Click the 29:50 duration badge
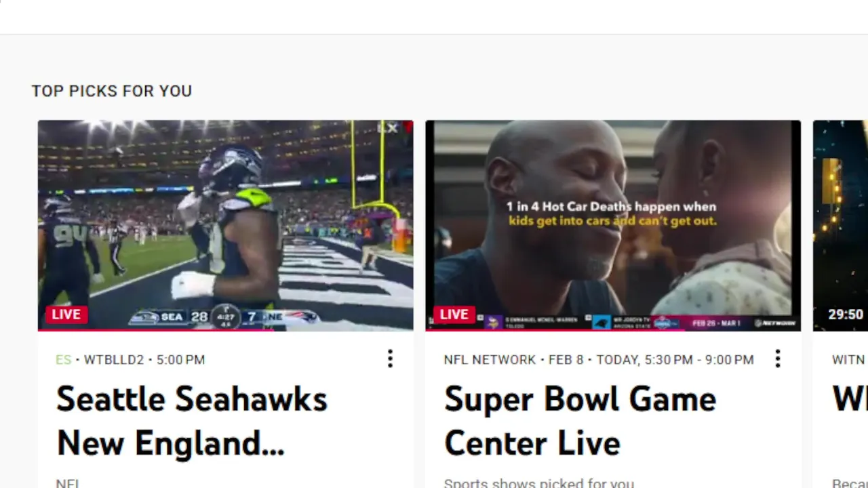 846,314
